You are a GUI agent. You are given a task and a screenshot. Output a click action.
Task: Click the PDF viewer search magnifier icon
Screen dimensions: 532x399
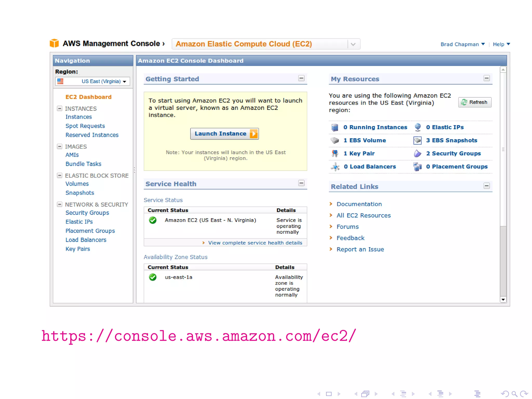click(x=514, y=394)
